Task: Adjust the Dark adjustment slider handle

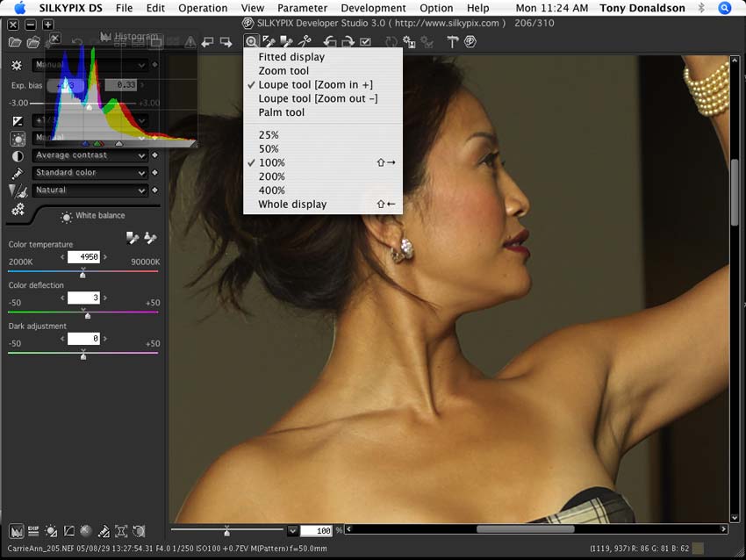Action: click(83, 355)
